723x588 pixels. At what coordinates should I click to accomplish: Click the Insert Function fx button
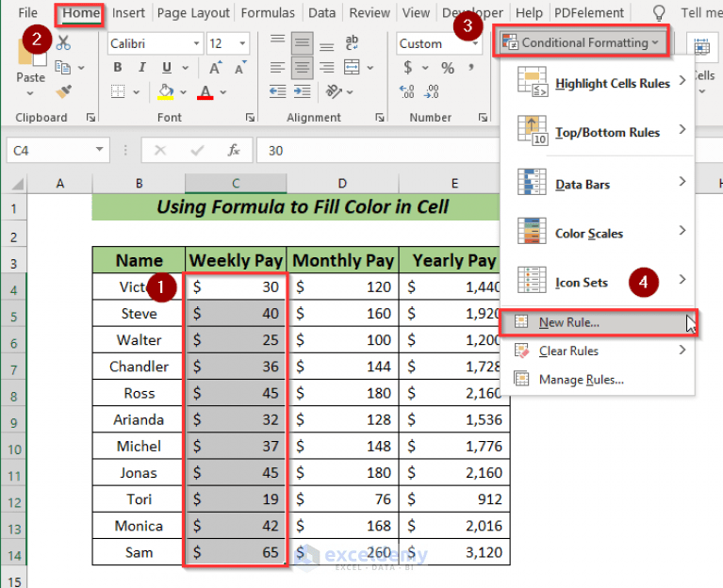pyautogui.click(x=234, y=150)
